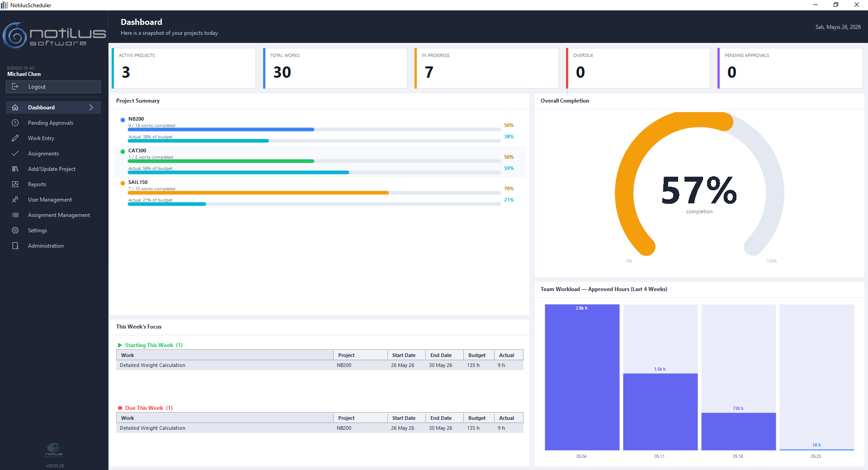Click NB200 works completed progress bar

[314, 130]
